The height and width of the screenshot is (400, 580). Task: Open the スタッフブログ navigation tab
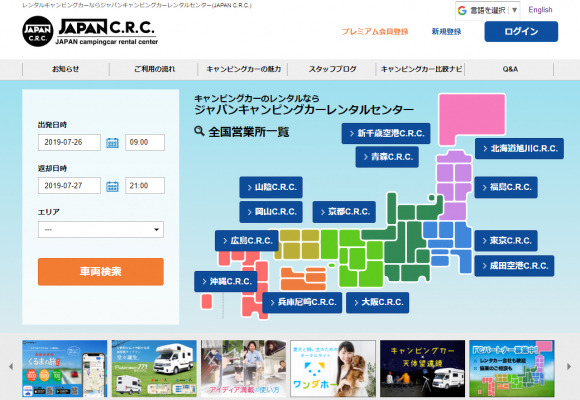pos(333,69)
